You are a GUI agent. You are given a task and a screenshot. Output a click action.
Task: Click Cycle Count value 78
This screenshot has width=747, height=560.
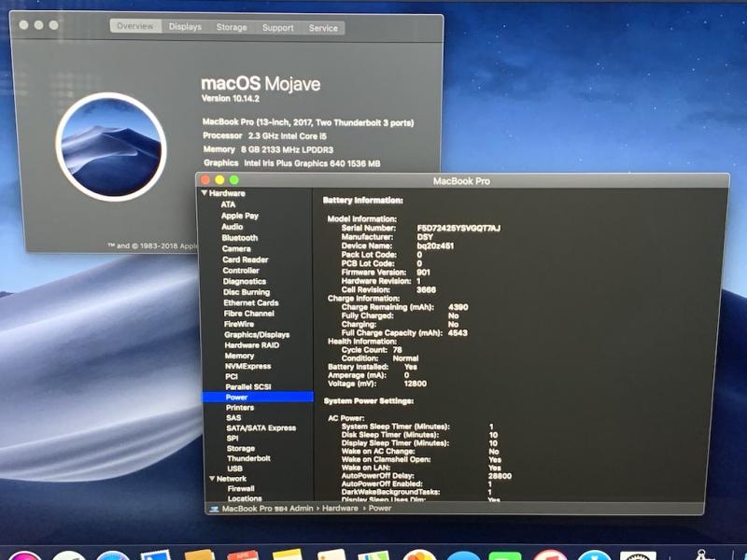398,350
